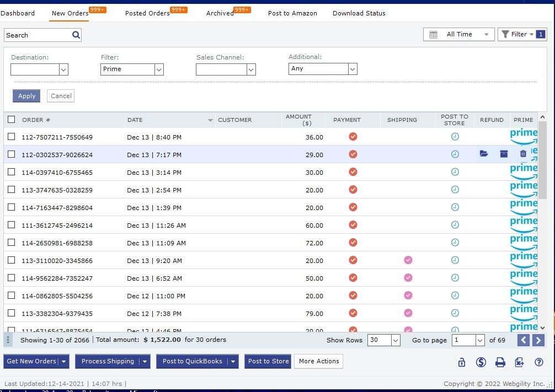Open help via question mark icon
555x392 pixels.
point(539,362)
